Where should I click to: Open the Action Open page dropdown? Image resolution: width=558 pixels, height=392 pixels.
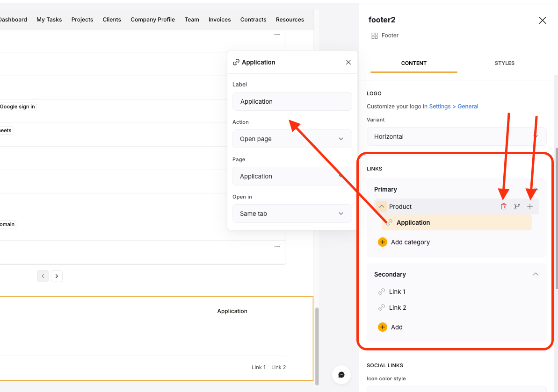[292, 139]
